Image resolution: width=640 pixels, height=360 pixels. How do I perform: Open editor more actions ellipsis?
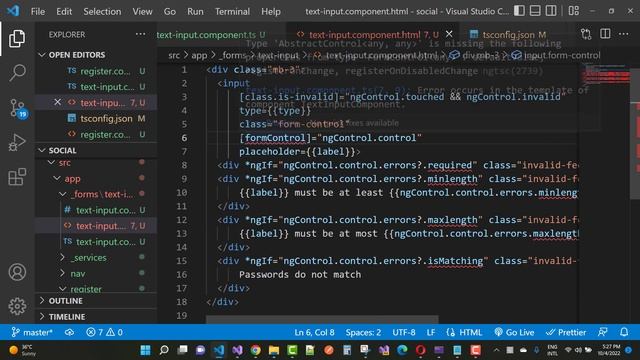point(623,34)
